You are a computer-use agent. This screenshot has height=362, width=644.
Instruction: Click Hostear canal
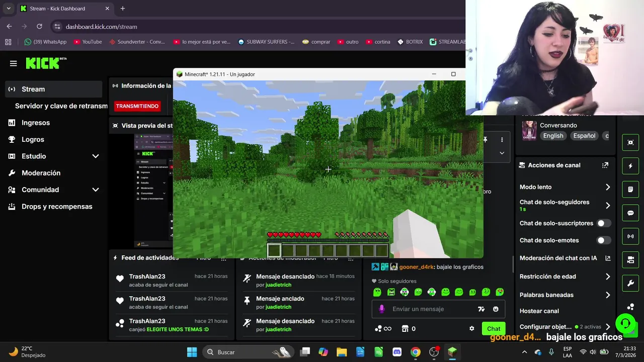coord(539,311)
